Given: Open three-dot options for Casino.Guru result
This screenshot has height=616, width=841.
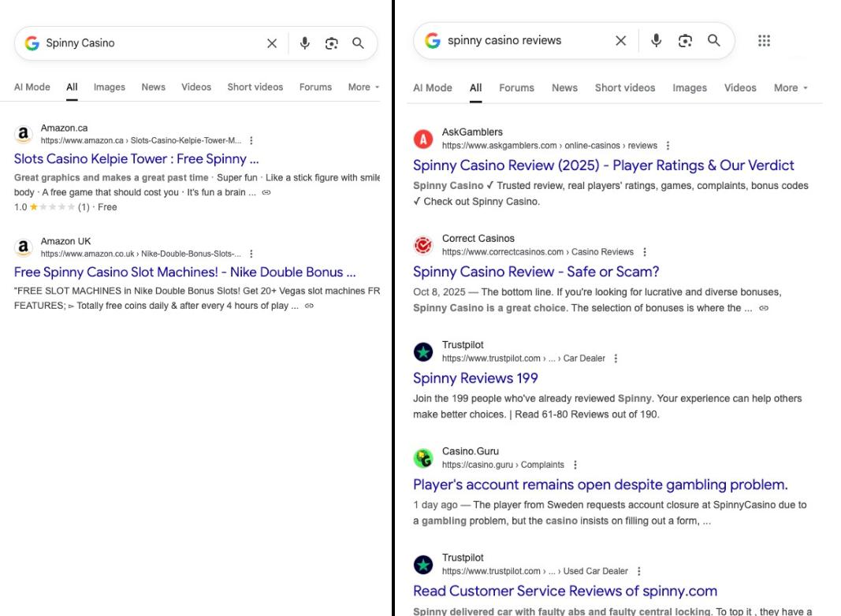Looking at the screenshot, I should click(x=575, y=465).
